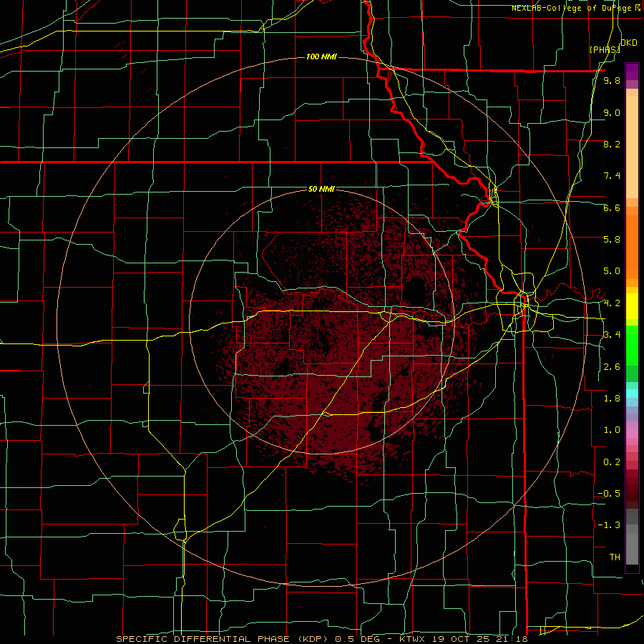Screen dimensions: 644x644
Task: Click the 2.6 value on the color scale
Action: [x=612, y=367]
